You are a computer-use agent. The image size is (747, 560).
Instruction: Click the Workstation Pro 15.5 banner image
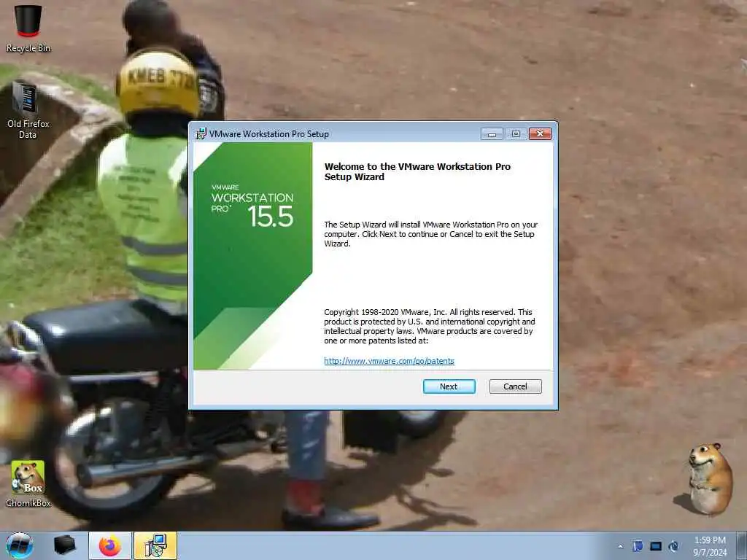253,256
